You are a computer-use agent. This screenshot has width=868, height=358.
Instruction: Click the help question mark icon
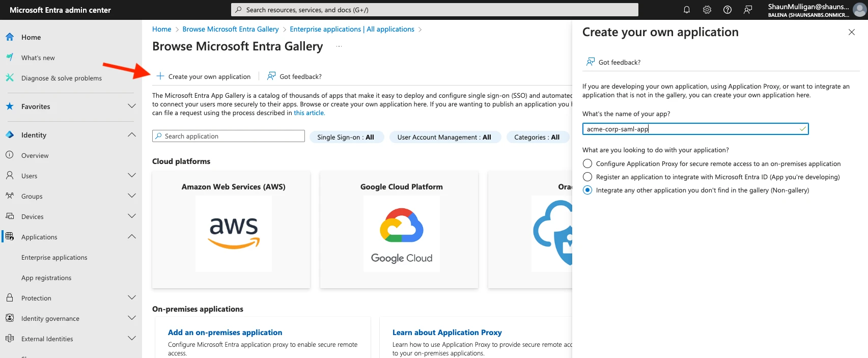(x=727, y=10)
